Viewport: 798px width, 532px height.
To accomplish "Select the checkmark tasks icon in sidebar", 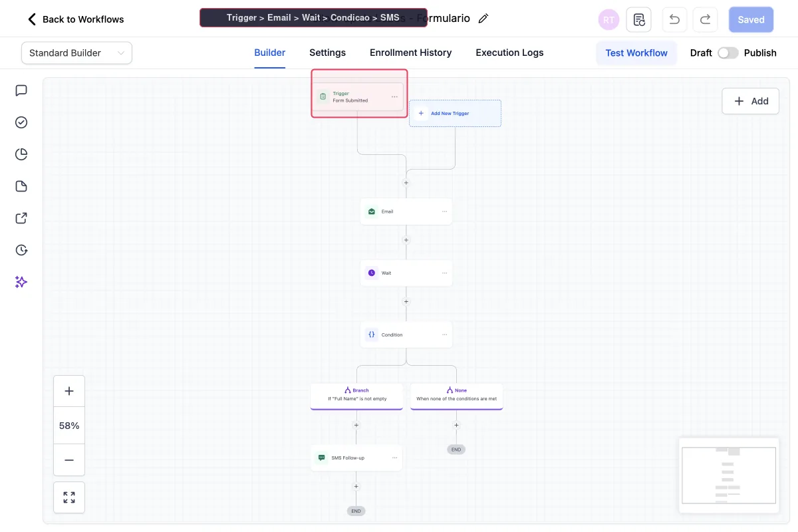I will 21,122.
